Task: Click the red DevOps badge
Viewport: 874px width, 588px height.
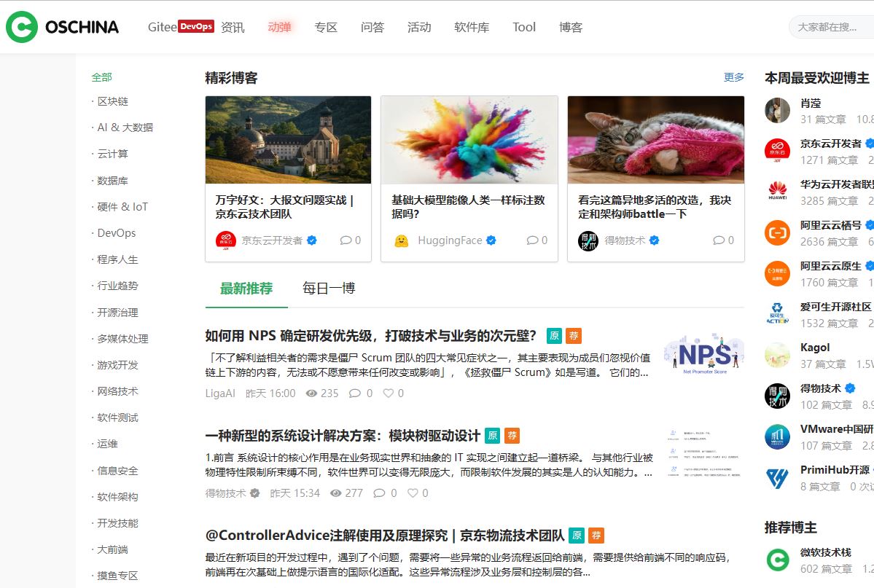Action: (196, 26)
